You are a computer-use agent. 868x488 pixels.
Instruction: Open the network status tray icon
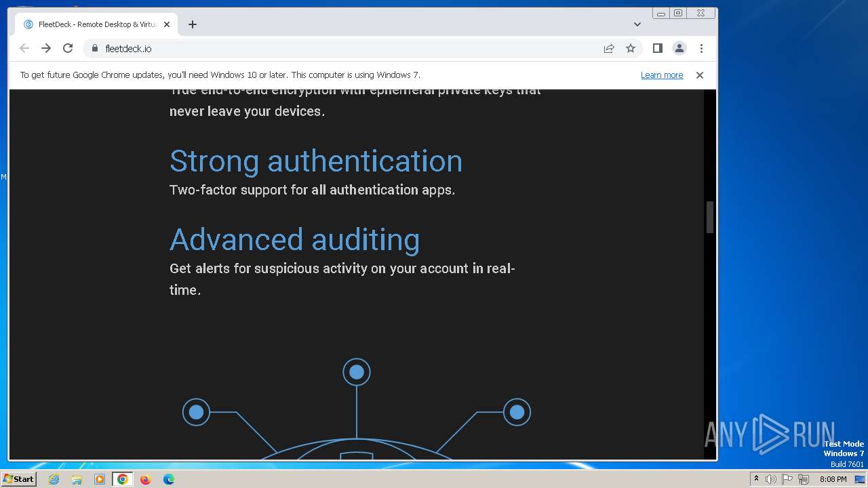tap(804, 479)
